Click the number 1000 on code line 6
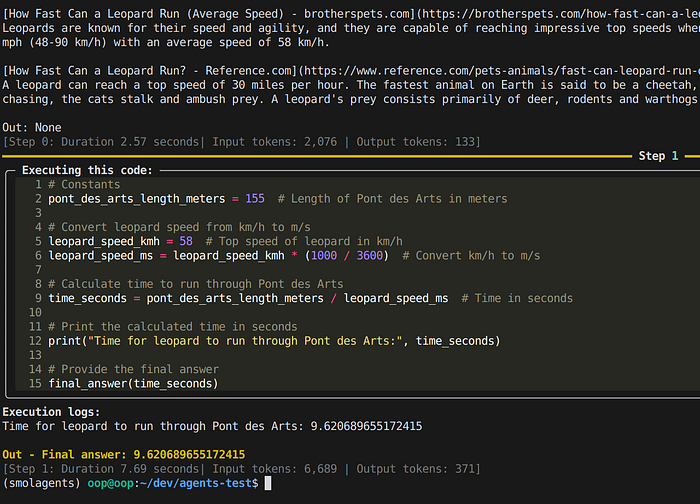This screenshot has height=504, width=700. coord(324,256)
